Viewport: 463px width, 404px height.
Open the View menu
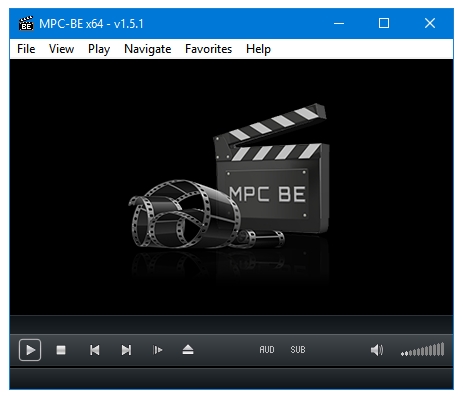[x=61, y=49]
